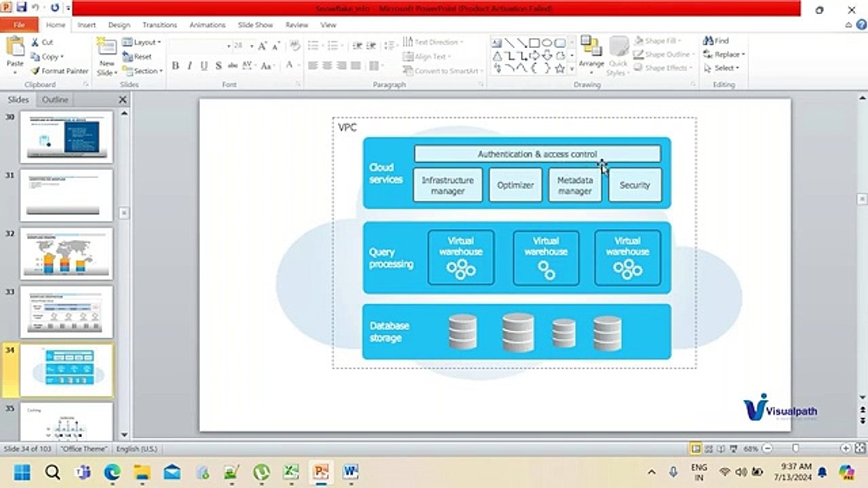Increase the font size

262,46
